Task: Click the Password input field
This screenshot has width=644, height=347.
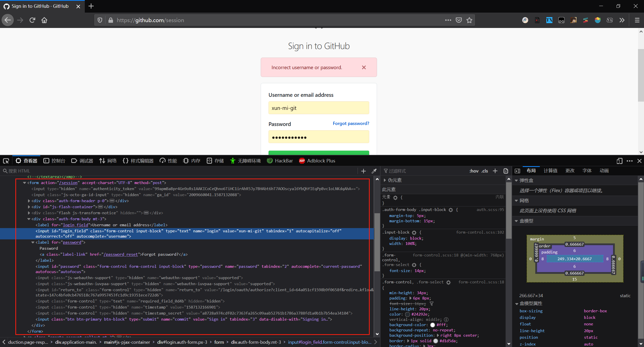Action: coord(319,137)
